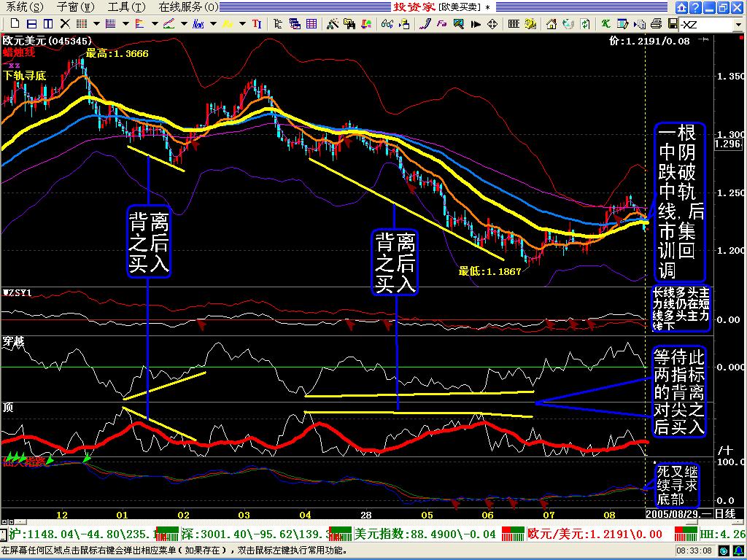
Task: Click the blue News icon
Action: coord(198,24)
